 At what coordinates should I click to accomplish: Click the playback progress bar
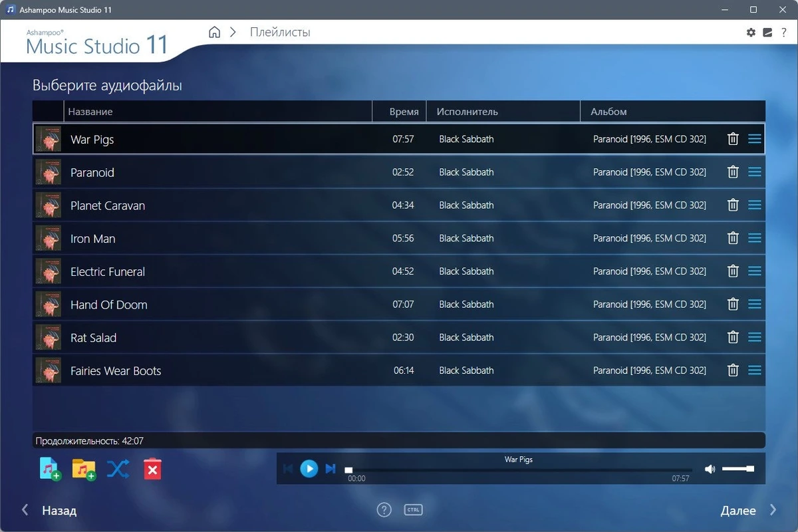click(x=518, y=470)
